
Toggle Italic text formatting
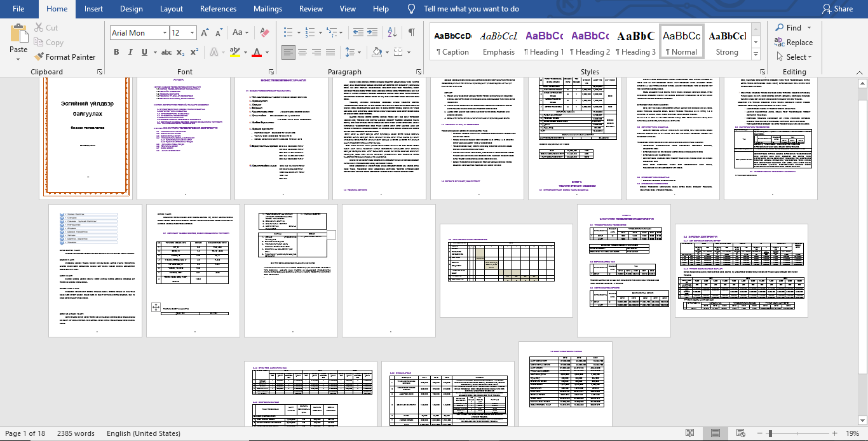131,52
